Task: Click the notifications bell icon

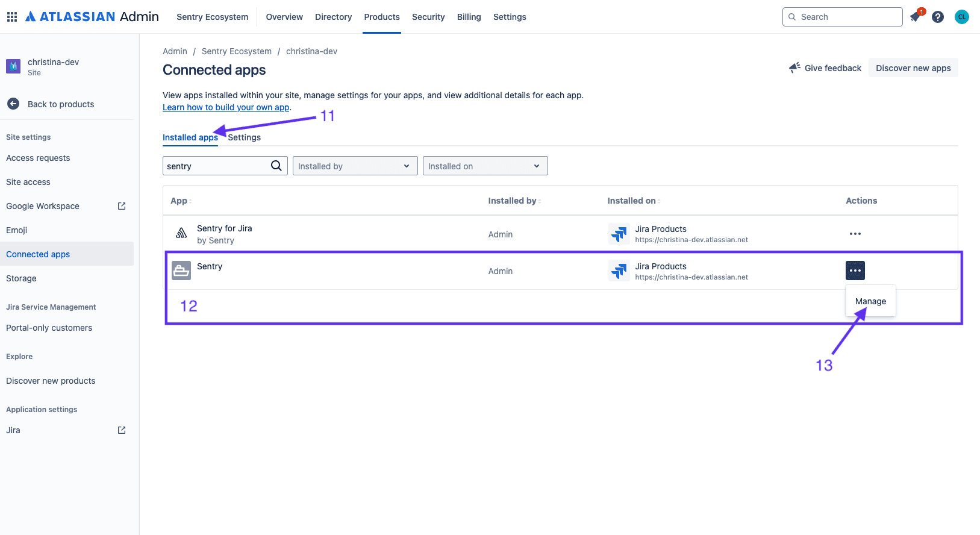Action: pyautogui.click(x=916, y=17)
